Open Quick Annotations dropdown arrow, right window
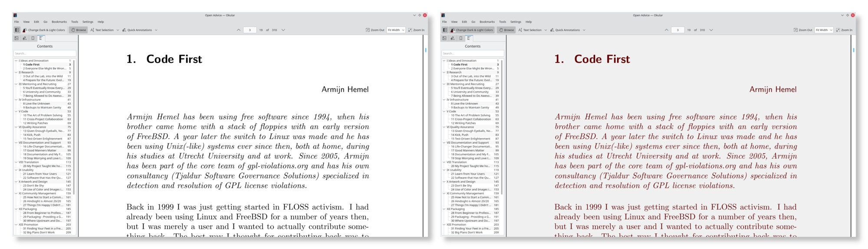The height and width of the screenshot is (249, 868). [x=584, y=30]
